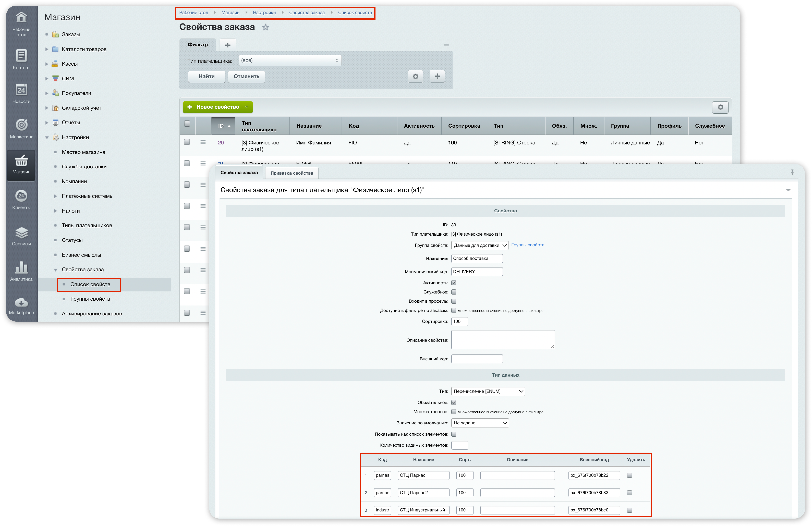The height and width of the screenshot is (526, 812).
Task: Open the Клиенты sidebar section
Action: (x=21, y=200)
